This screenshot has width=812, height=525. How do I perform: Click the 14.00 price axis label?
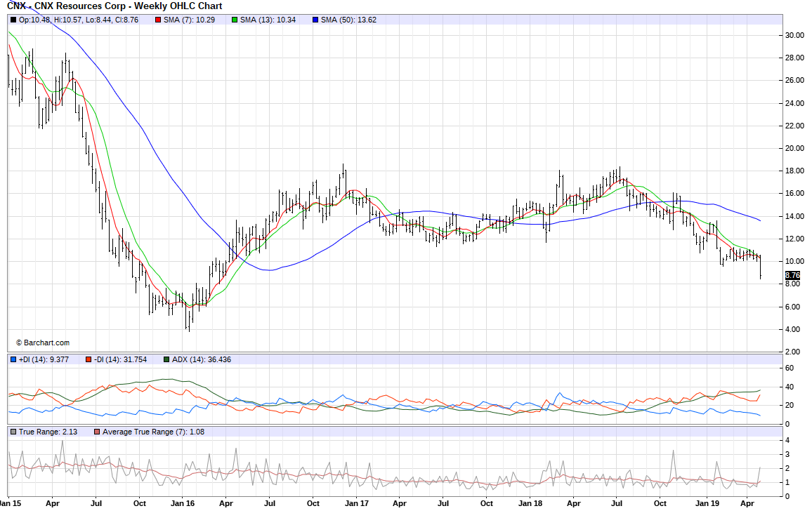(794, 216)
